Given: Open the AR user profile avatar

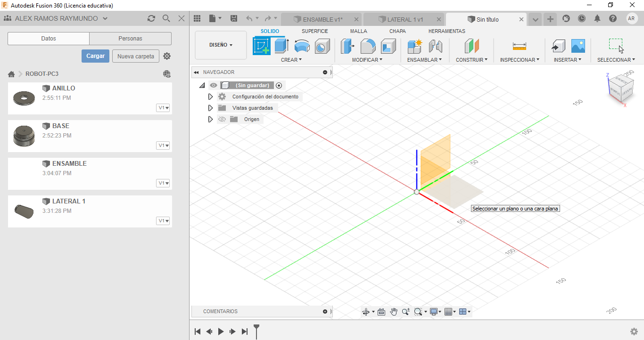Looking at the screenshot, I should pyautogui.click(x=632, y=18).
